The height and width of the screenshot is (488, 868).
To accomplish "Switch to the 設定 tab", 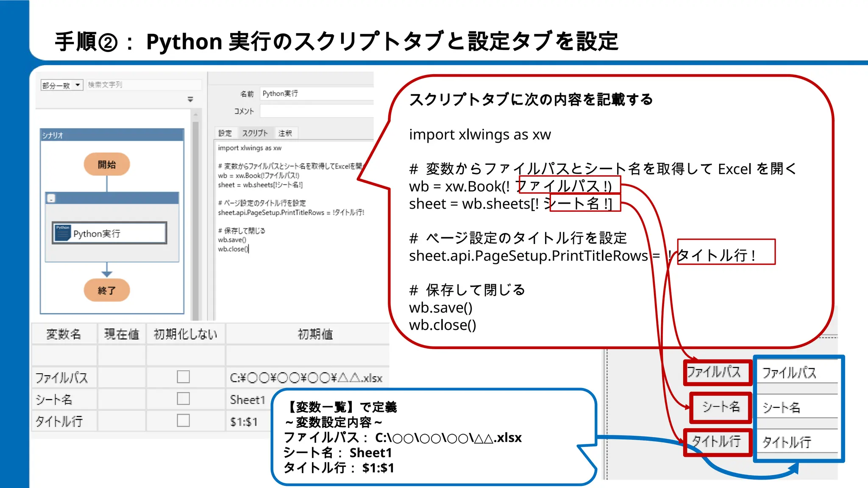I will 225,133.
